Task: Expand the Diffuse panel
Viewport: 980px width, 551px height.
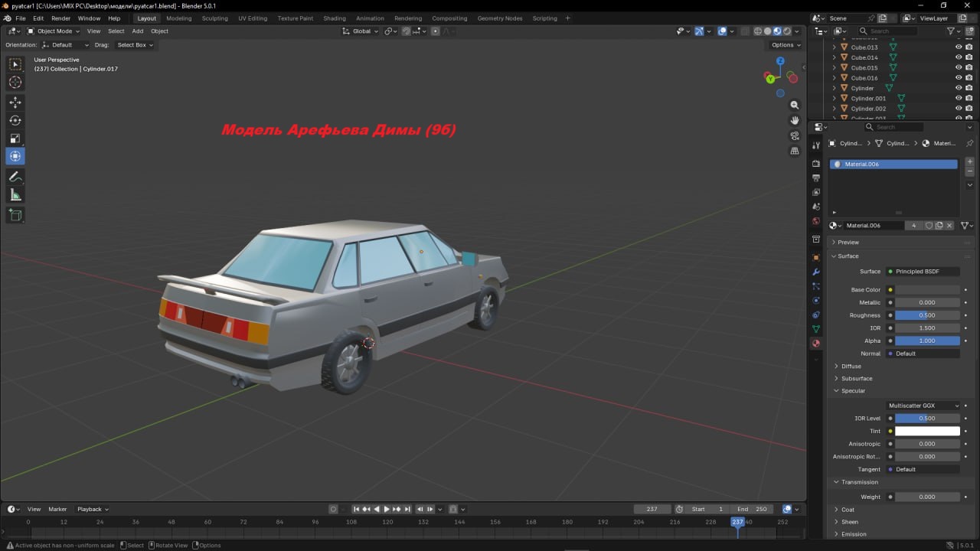Action: [x=851, y=366]
